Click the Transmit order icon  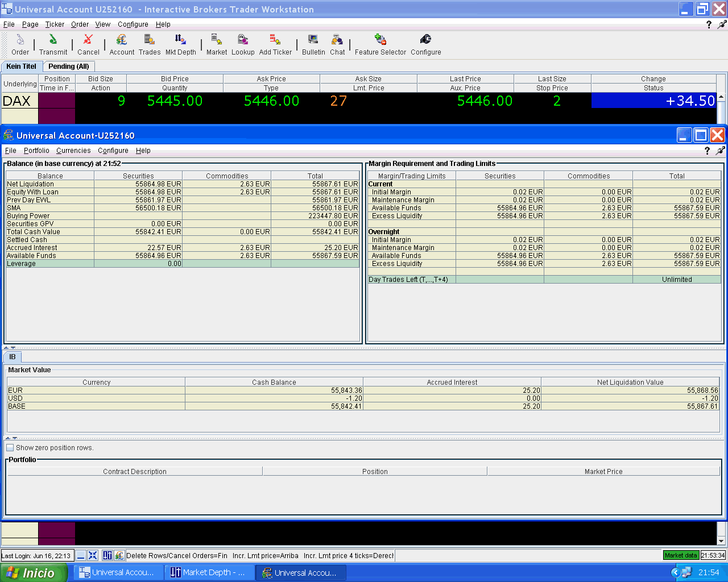[53, 40]
